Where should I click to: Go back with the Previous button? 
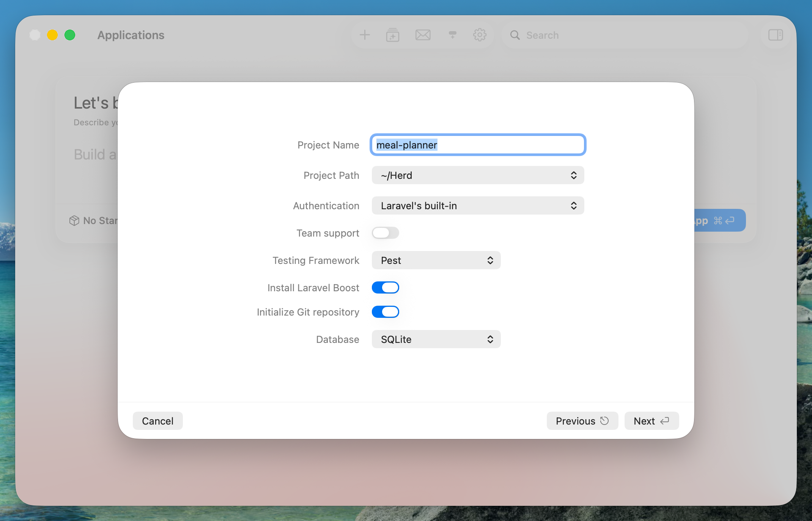(582, 421)
